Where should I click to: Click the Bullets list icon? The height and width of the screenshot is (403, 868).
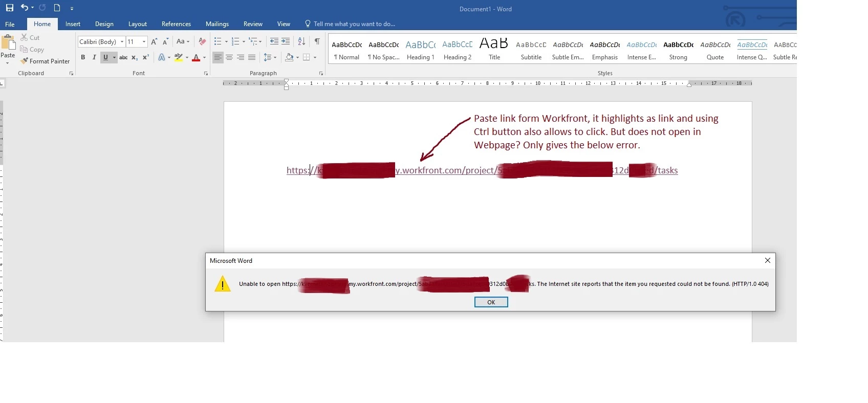[218, 42]
